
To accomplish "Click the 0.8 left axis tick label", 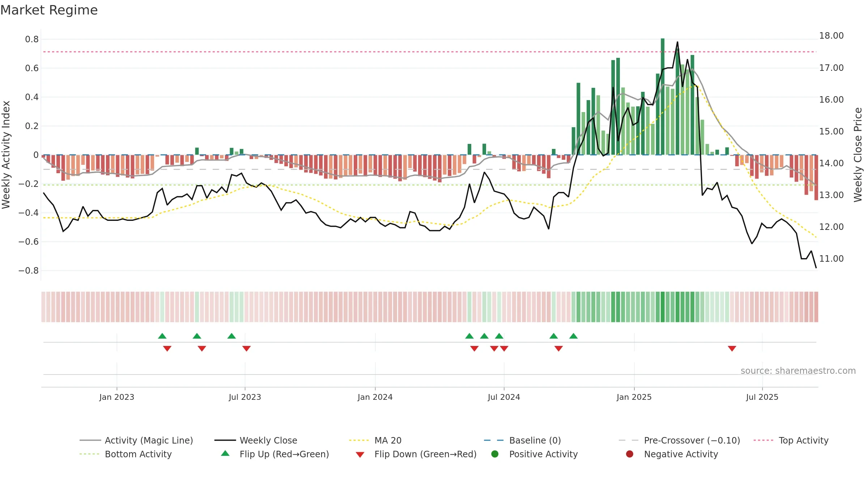I will 32,39.
